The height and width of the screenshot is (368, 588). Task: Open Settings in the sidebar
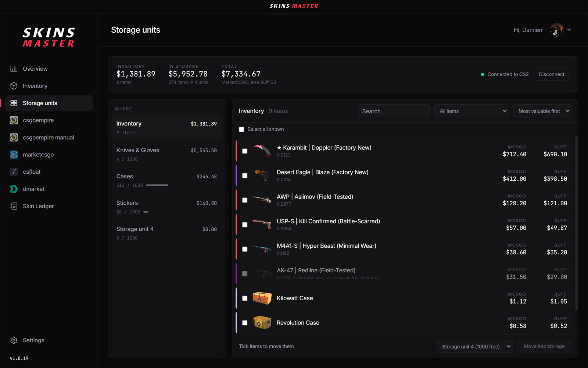[x=49, y=340]
